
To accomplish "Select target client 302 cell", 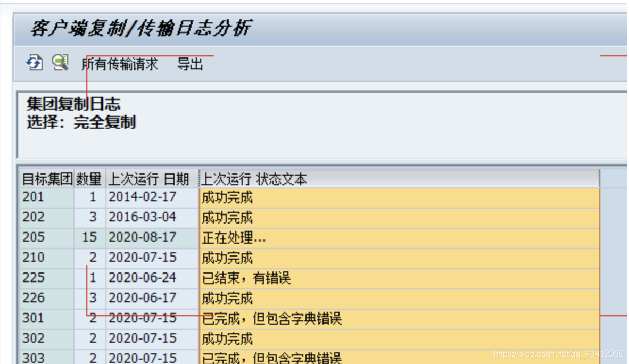I will click(47, 338).
